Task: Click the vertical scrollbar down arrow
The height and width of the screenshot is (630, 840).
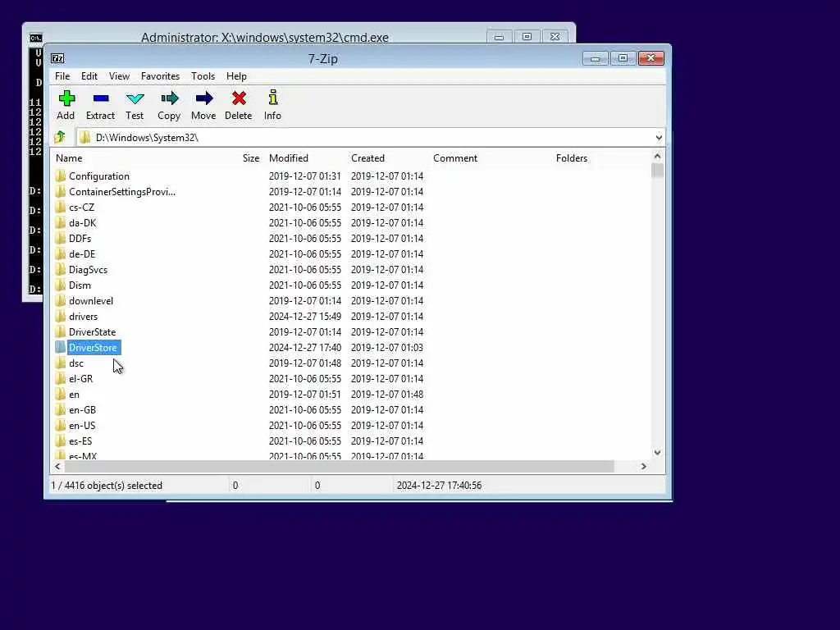Action: pos(657,453)
